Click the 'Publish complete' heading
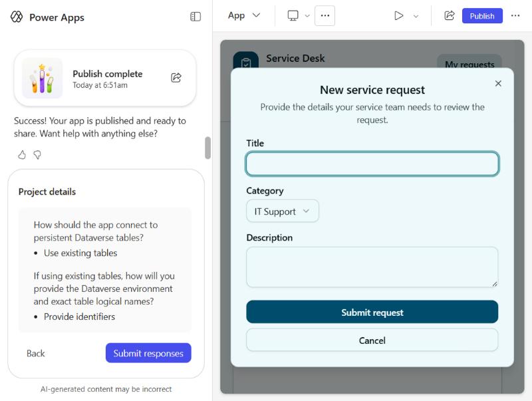This screenshot has width=532, height=401. (108, 74)
